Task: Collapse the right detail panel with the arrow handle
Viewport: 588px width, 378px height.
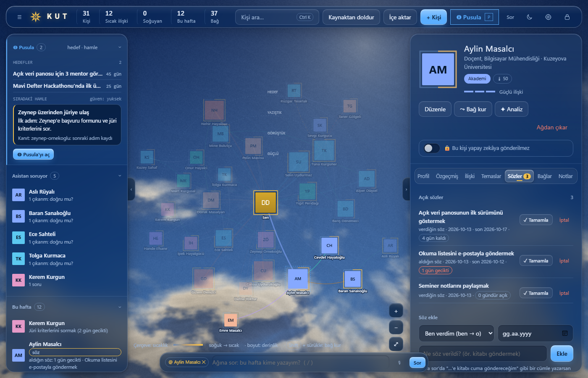Action: pos(406,189)
